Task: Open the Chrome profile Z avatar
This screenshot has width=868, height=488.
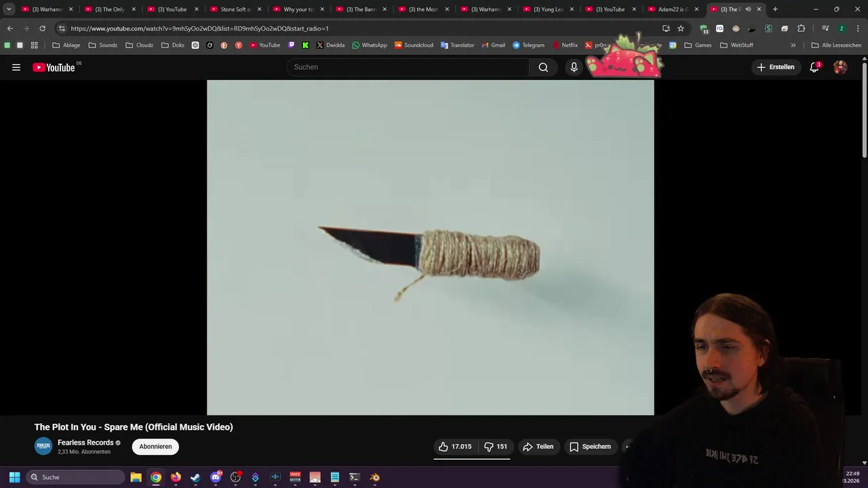Action: point(842,28)
